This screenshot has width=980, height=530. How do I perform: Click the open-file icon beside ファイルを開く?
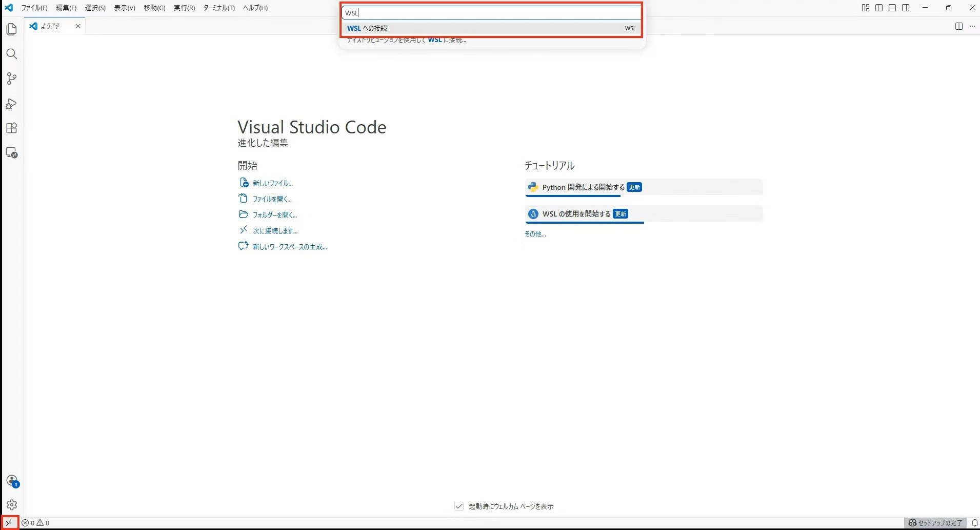(244, 199)
